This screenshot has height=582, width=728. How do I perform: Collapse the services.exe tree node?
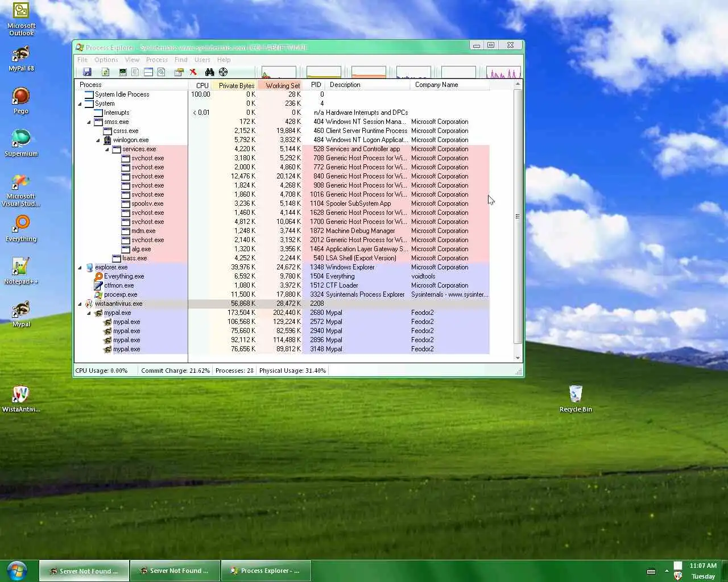107,149
